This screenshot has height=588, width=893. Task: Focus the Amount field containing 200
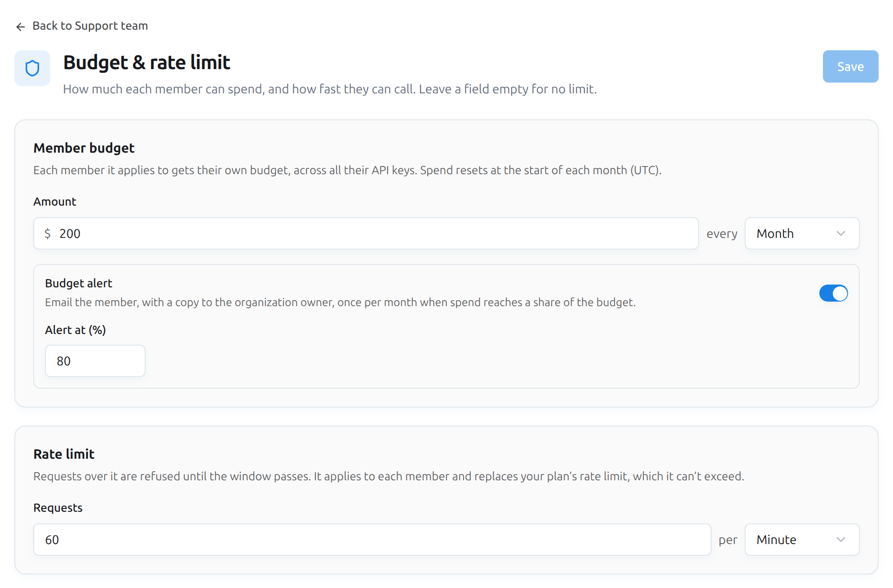pos(366,233)
